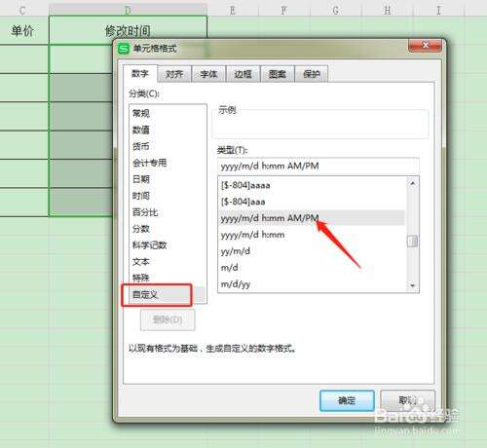Viewport: 487px width, 448px height.
Task: Select yyyy/m/d h:mm format
Action: point(312,235)
